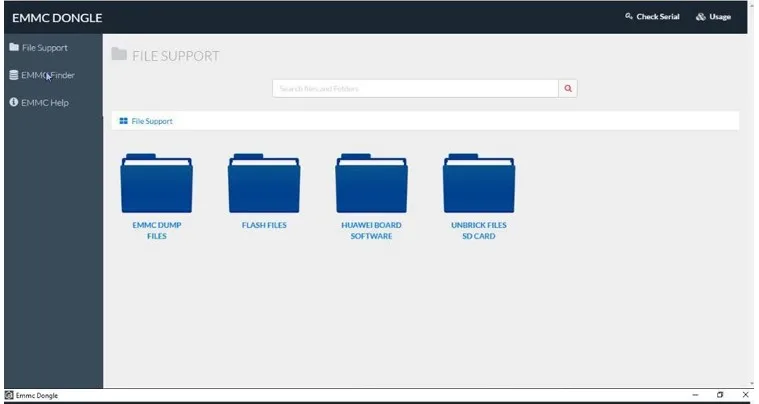
Task: Click the folder icon beside File Support in sidebar
Action: point(14,47)
